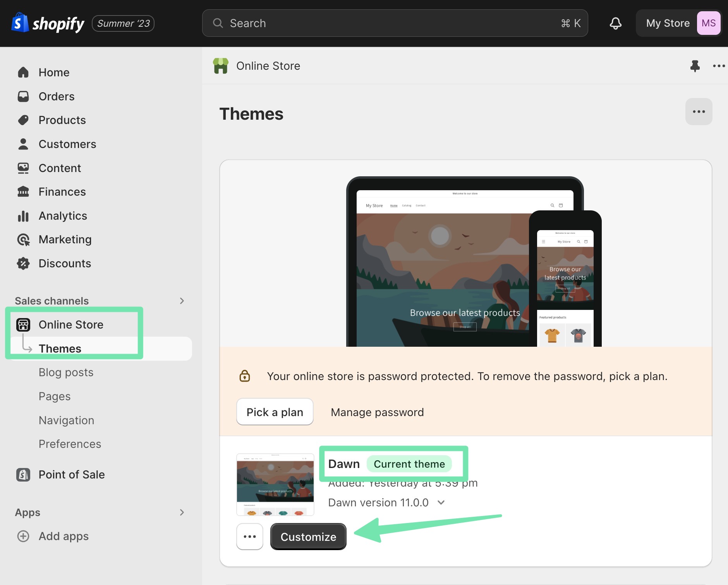Open Marketing via its megaphone icon
The height and width of the screenshot is (585, 728).
(x=23, y=239)
